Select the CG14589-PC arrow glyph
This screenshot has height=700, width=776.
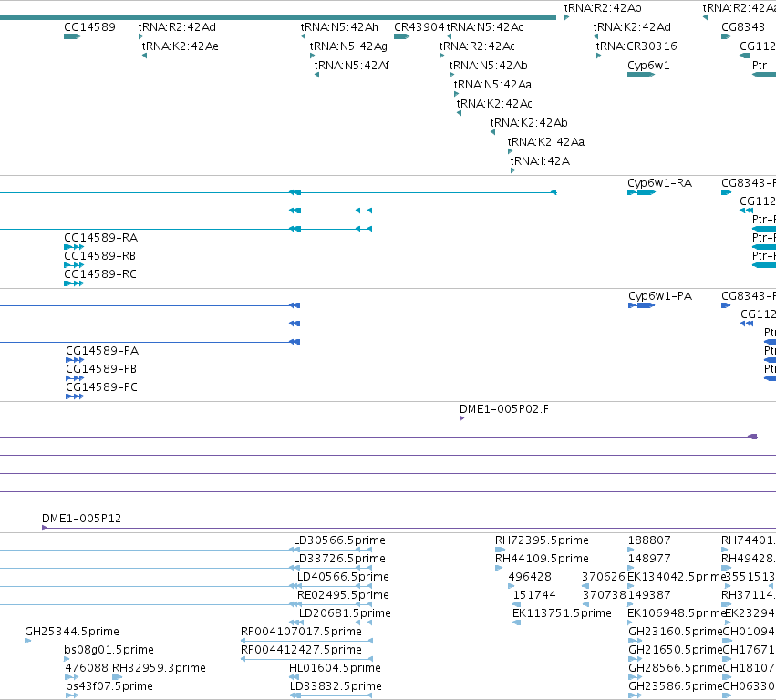(75, 396)
